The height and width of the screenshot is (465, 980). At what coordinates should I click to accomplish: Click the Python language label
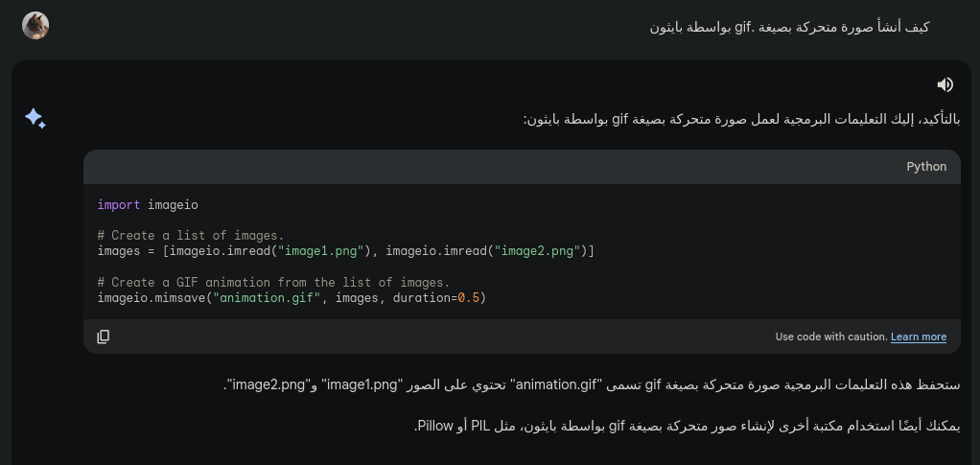(x=926, y=167)
